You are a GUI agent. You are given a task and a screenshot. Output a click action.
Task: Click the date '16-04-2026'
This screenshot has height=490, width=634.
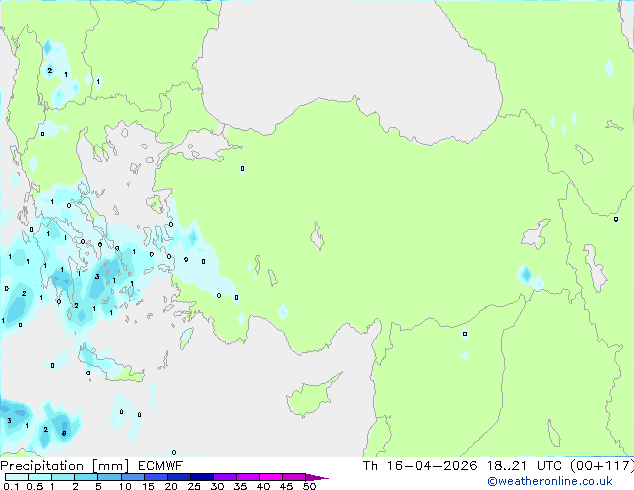(432, 466)
